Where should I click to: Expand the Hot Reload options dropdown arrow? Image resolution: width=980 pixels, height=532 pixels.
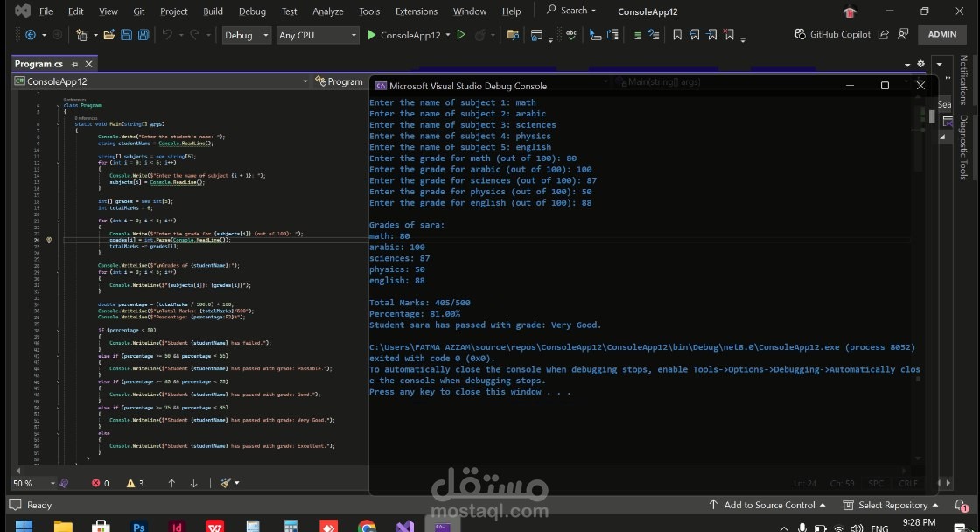493,36
